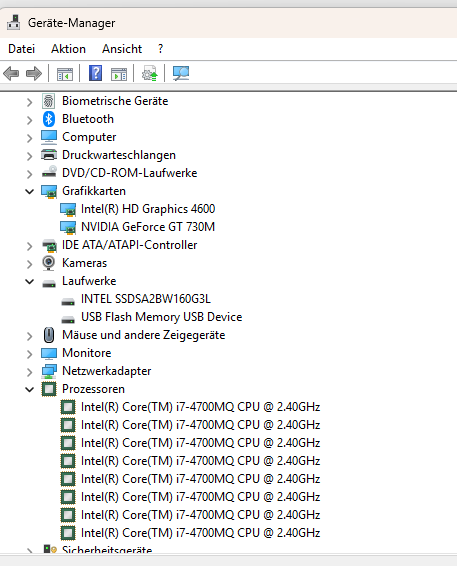Expand the Computer node
The image size is (457, 566).
tap(30, 138)
